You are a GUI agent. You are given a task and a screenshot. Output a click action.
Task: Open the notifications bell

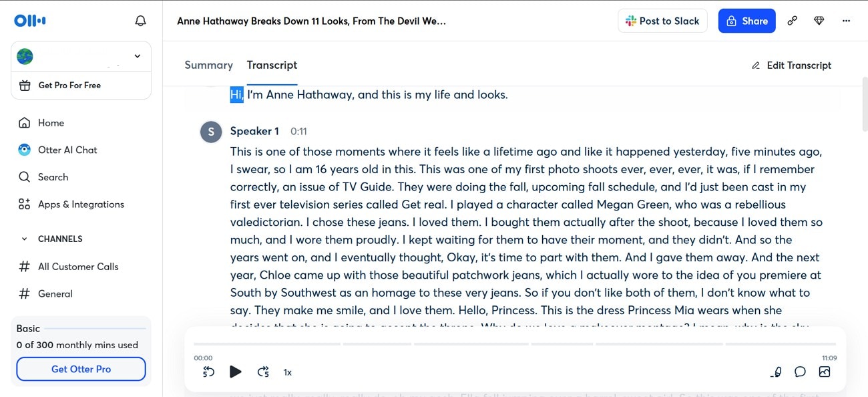[x=140, y=21]
